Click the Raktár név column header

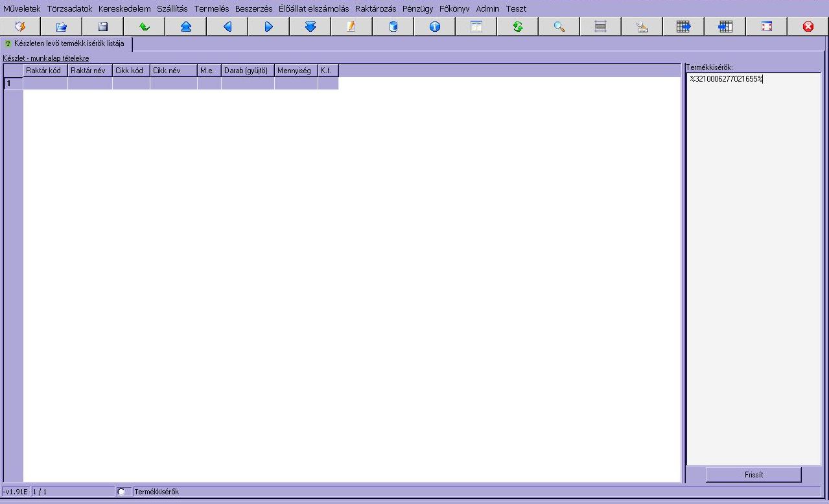(90, 70)
